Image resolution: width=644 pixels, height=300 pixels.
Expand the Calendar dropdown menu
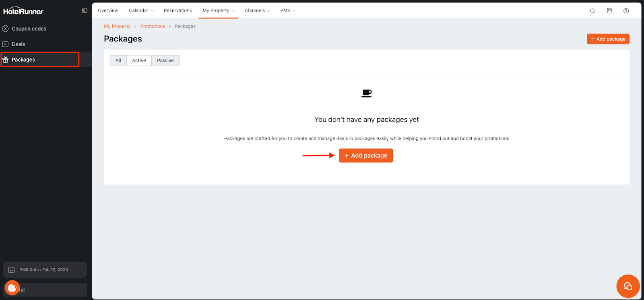tap(141, 10)
